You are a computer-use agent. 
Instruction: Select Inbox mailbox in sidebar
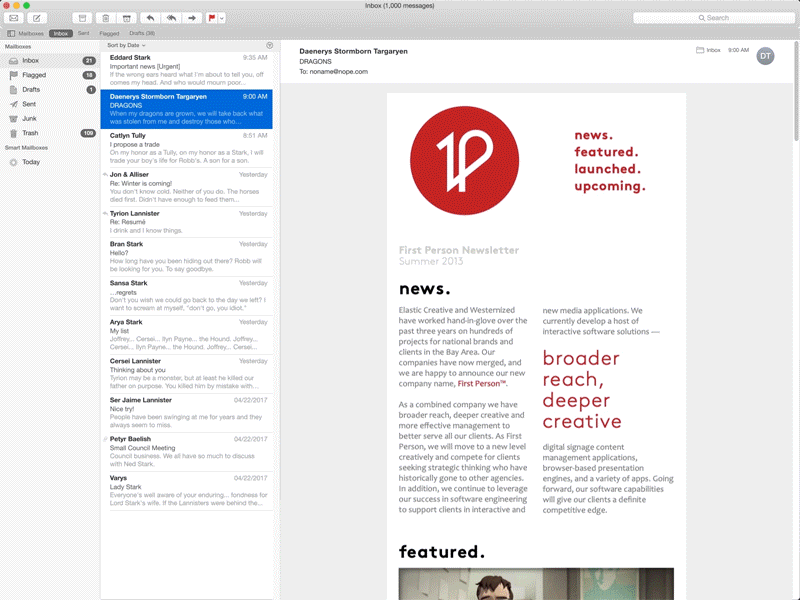coord(50,60)
